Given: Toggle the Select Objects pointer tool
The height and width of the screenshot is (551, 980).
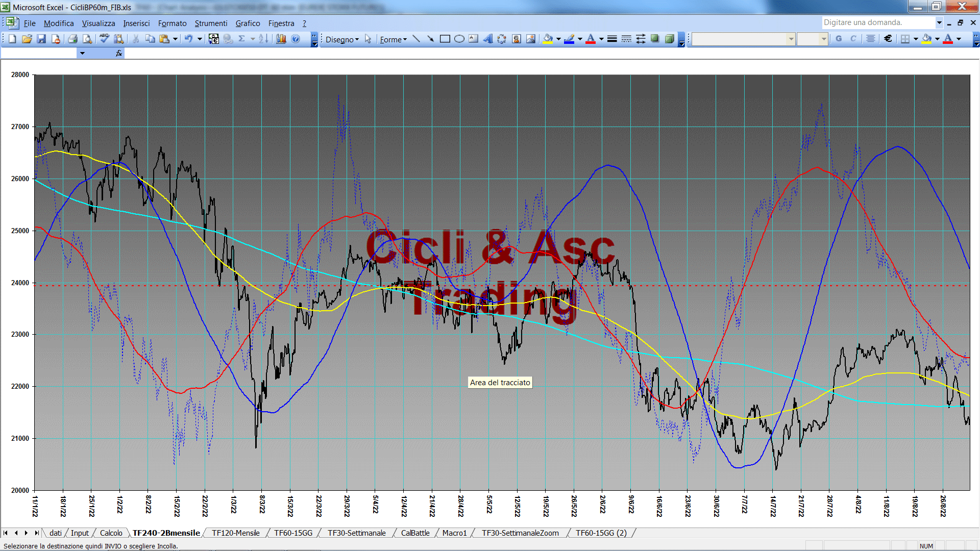Looking at the screenshot, I should coord(368,39).
